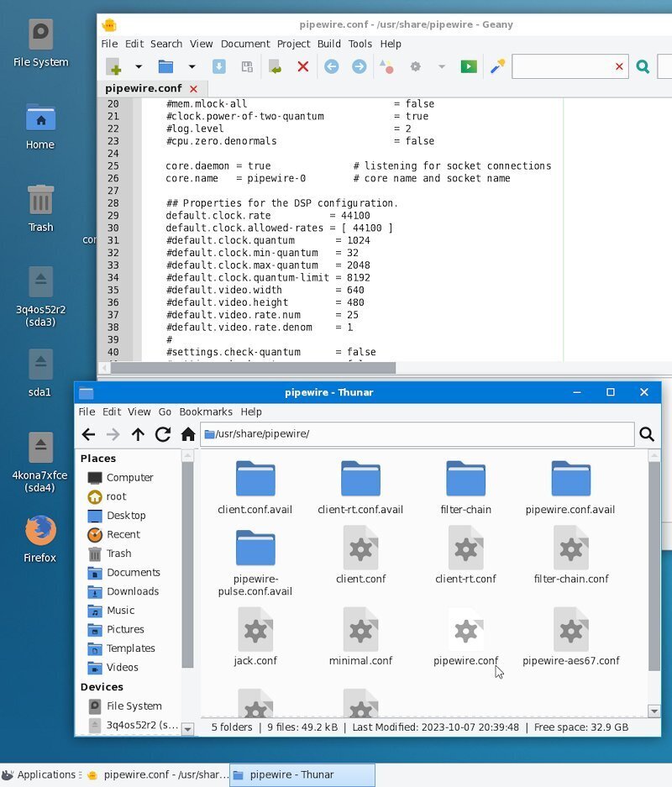672x787 pixels.
Task: Reload the current folder in Thunar
Action: 163,434
